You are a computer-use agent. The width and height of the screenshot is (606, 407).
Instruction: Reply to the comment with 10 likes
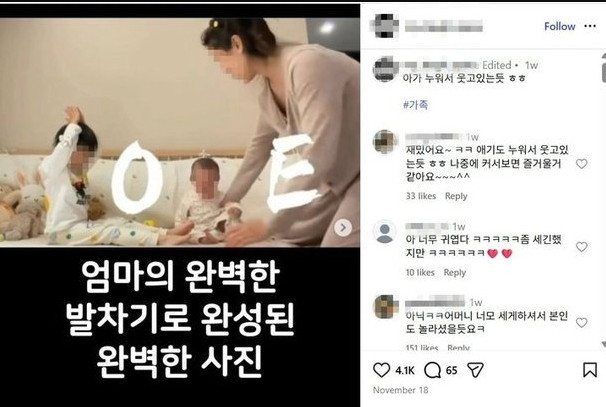click(x=454, y=272)
